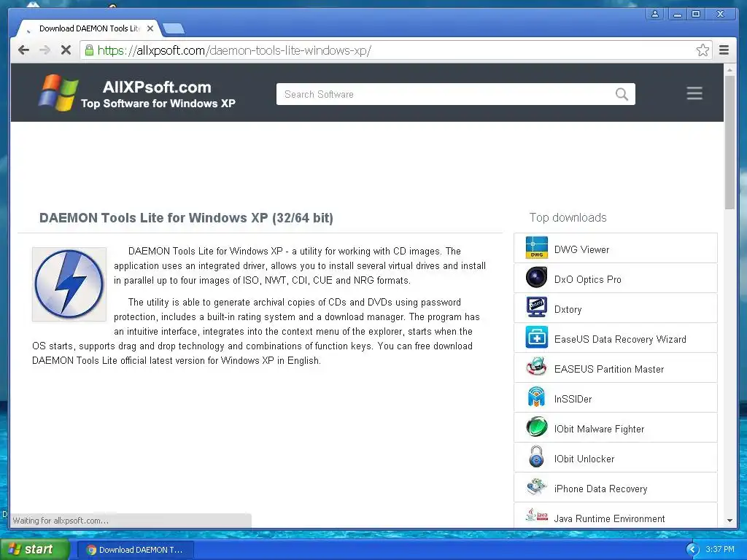Click the DxO Optics Pro camera lens icon
This screenshot has width=747, height=560.
coord(536,278)
